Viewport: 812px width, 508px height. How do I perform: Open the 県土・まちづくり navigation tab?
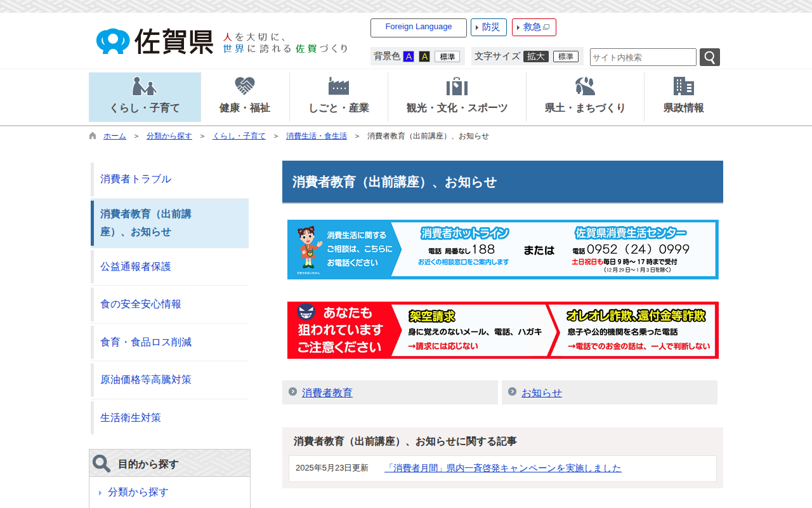(x=585, y=97)
